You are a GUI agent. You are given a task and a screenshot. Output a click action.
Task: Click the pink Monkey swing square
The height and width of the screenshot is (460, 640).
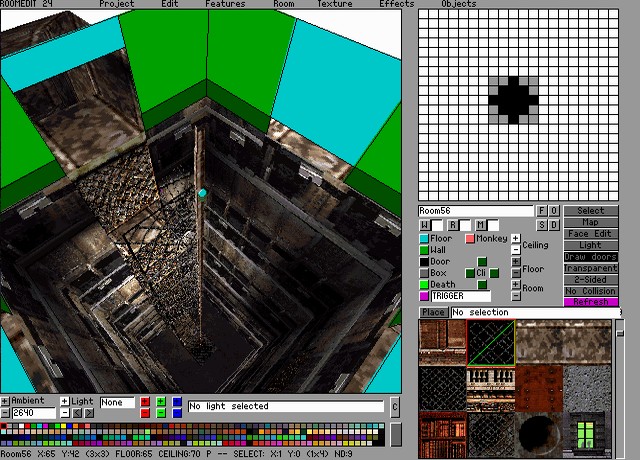tap(470, 239)
